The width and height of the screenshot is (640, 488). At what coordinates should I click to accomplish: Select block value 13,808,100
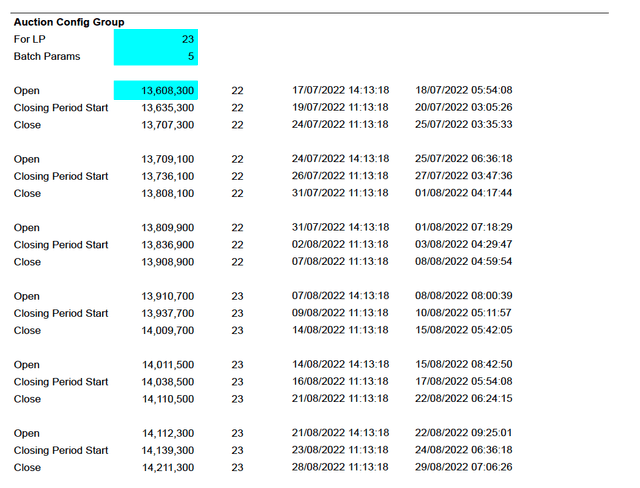(168, 193)
